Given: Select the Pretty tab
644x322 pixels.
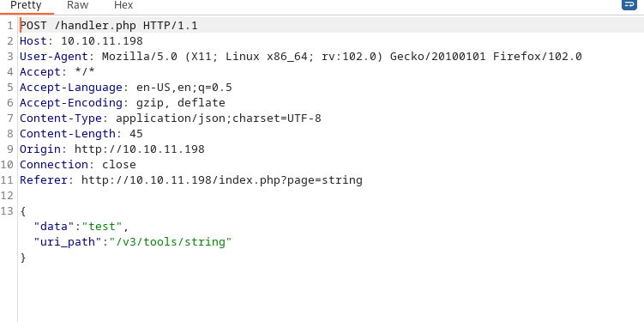Looking at the screenshot, I should click(x=26, y=5).
